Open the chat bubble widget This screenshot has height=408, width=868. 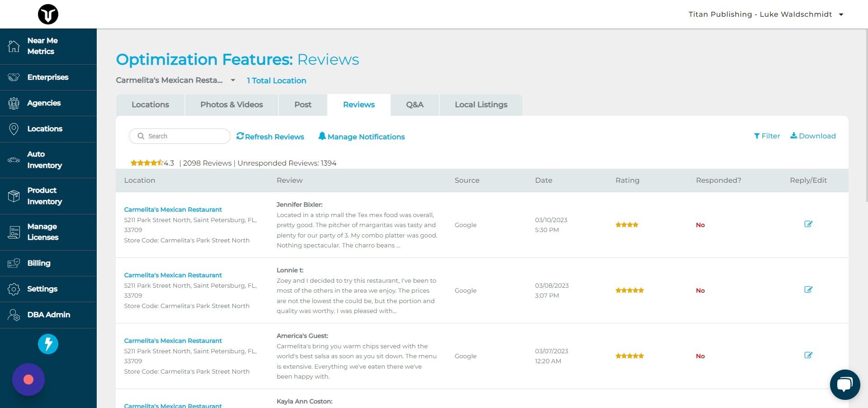pyautogui.click(x=845, y=384)
